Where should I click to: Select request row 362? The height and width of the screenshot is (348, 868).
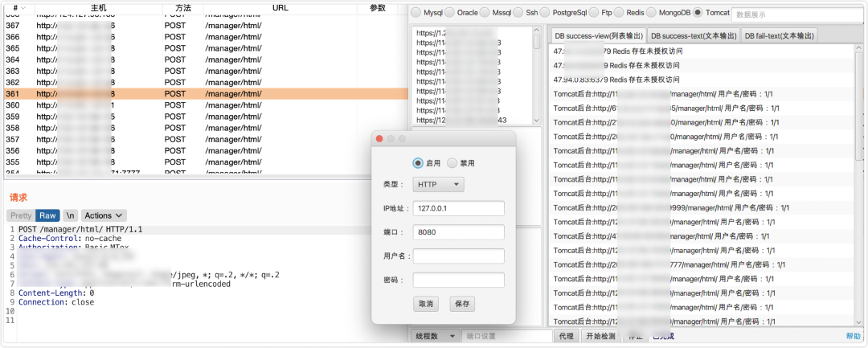tap(205, 83)
